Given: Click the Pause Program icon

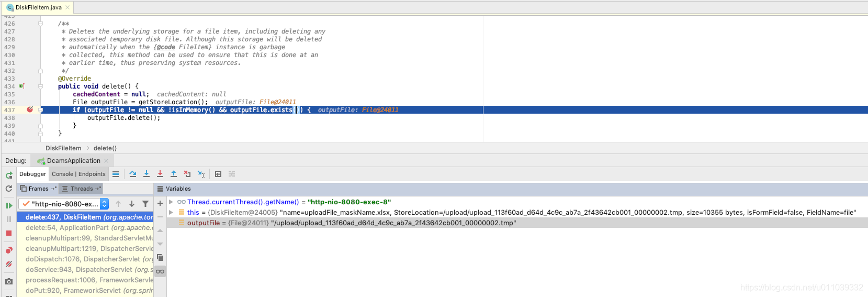Looking at the screenshot, I should (9, 219).
